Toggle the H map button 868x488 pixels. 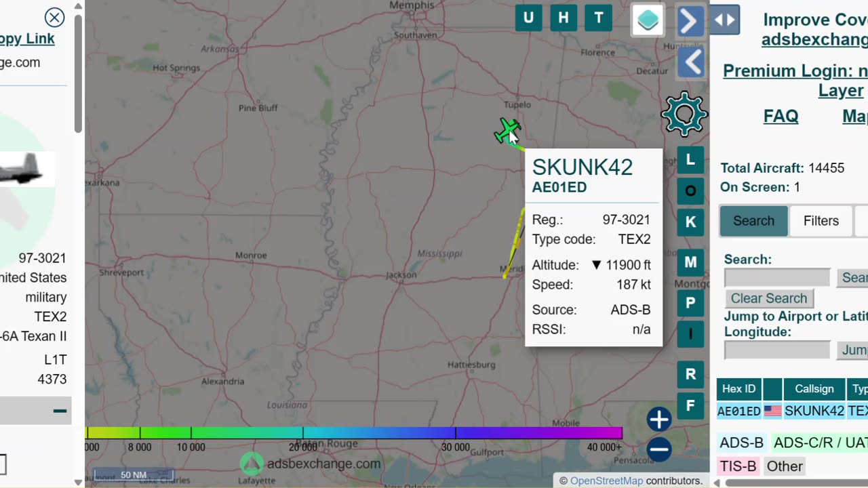[564, 18]
